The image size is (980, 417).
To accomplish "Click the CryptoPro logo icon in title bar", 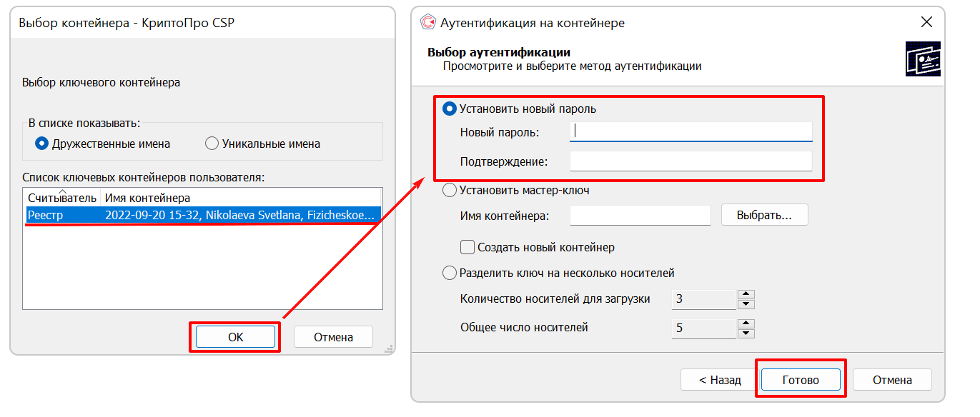I will point(428,23).
